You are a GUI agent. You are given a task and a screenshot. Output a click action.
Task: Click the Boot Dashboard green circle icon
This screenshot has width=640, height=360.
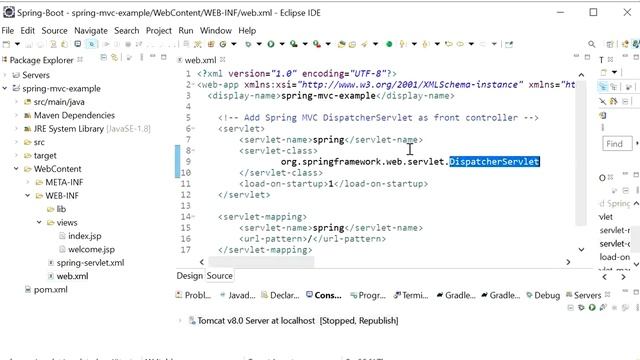click(x=389, y=44)
